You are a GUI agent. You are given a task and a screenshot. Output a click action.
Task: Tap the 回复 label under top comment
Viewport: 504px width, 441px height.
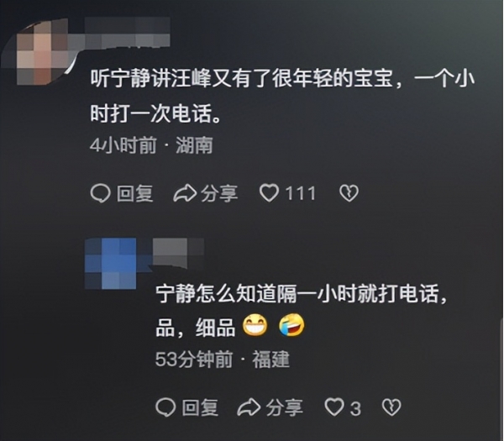tap(134, 193)
